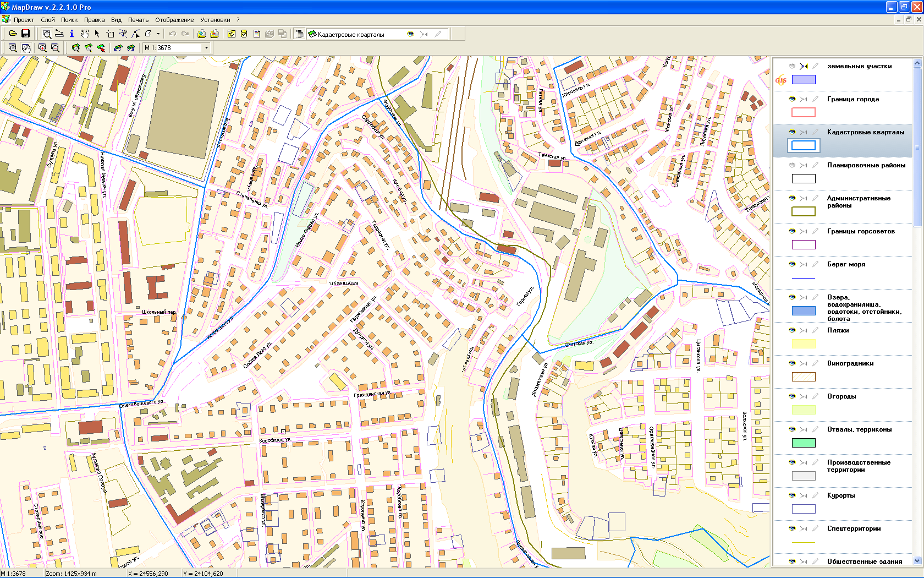Select the arrow pointer tool
Screen dimensions: 924x578
point(97,34)
